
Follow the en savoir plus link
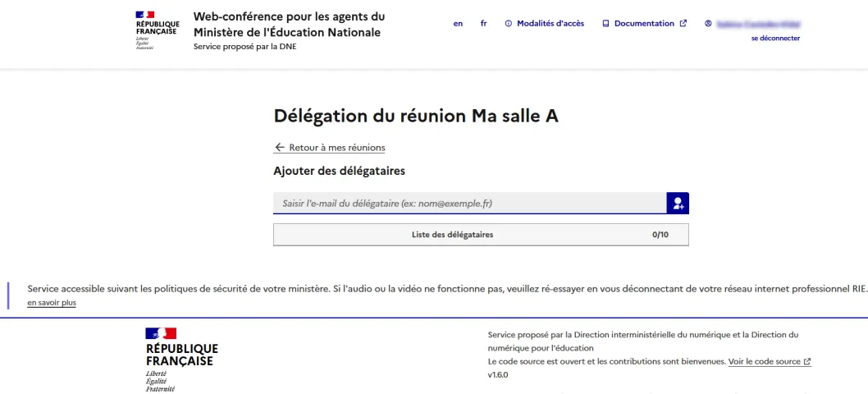point(52,303)
